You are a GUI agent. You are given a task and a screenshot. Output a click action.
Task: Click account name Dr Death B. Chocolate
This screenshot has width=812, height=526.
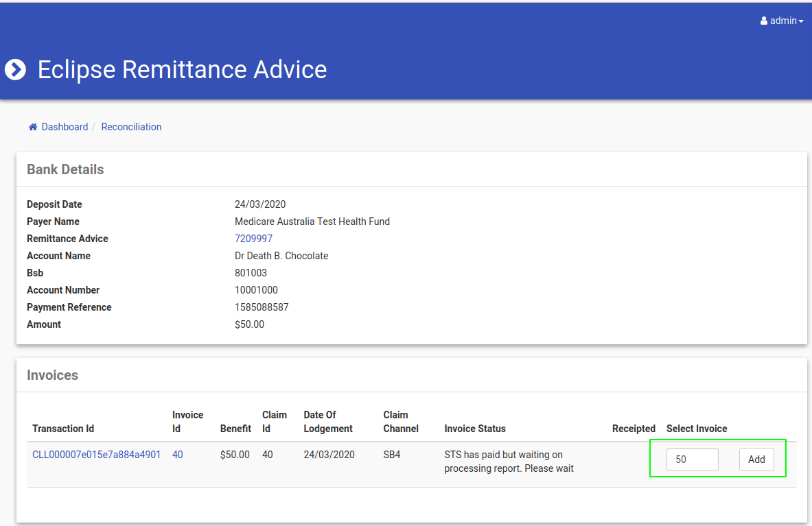pyautogui.click(x=281, y=256)
